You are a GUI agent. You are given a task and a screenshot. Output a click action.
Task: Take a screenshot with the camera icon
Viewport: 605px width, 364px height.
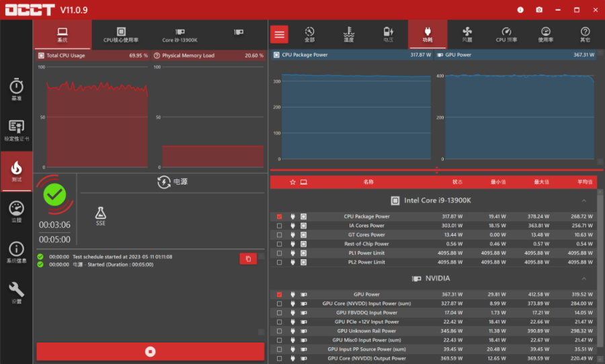click(539, 9)
